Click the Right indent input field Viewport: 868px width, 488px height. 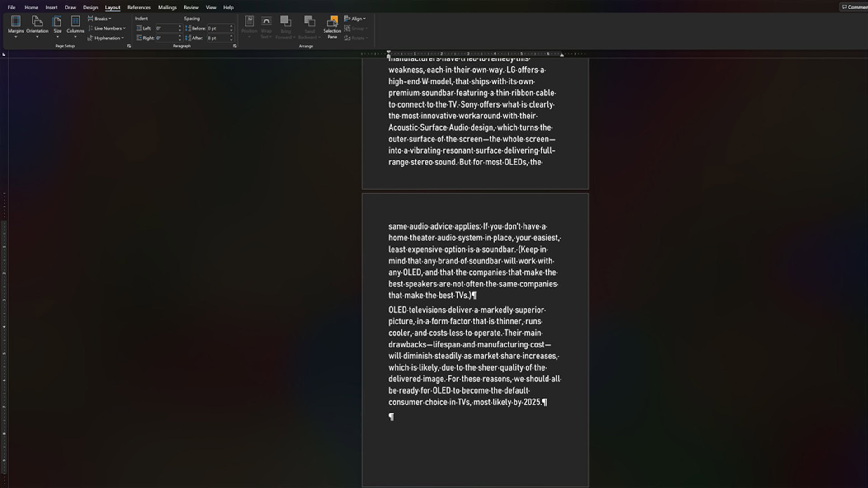[165, 38]
